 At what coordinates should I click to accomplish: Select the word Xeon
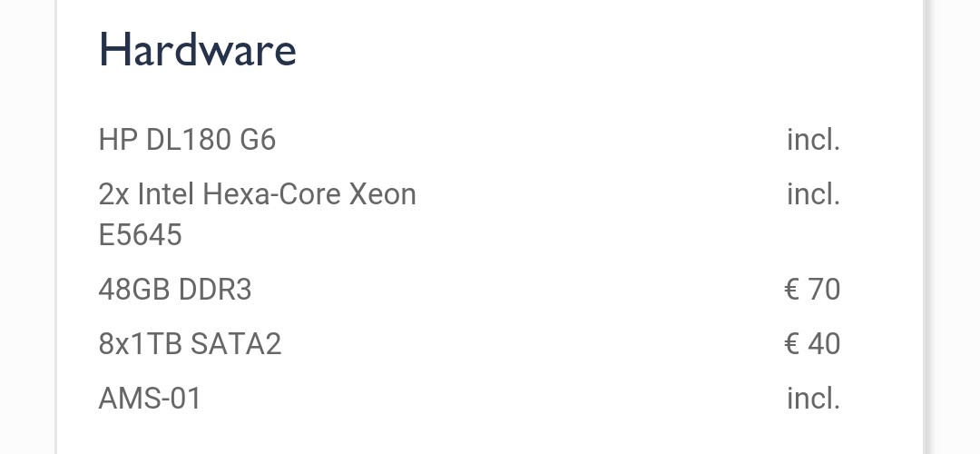[x=384, y=194]
